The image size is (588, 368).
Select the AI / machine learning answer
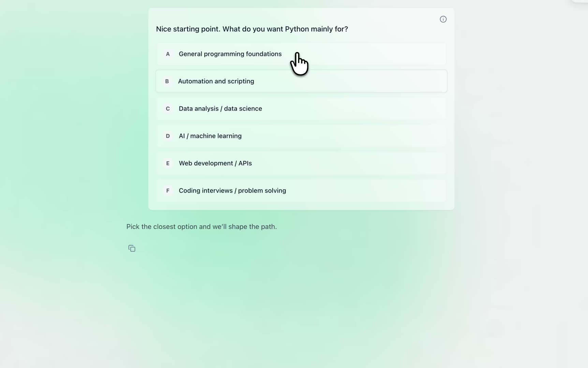(210, 136)
